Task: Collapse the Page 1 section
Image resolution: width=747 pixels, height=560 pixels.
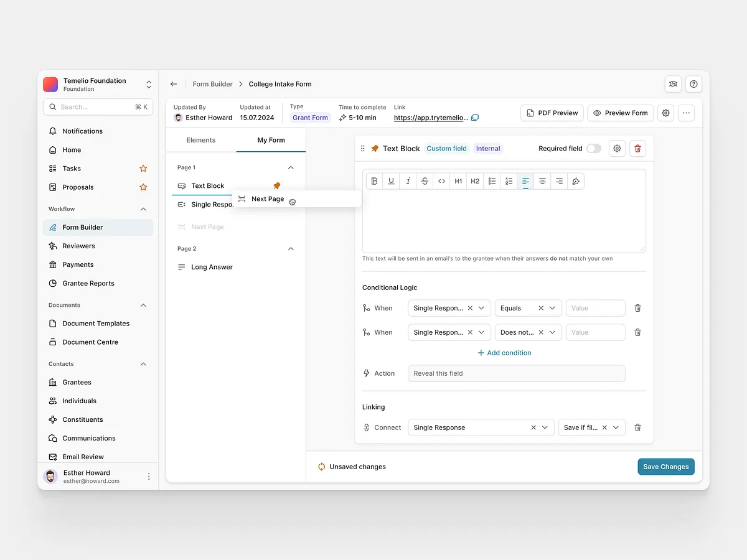Action: tap(290, 167)
